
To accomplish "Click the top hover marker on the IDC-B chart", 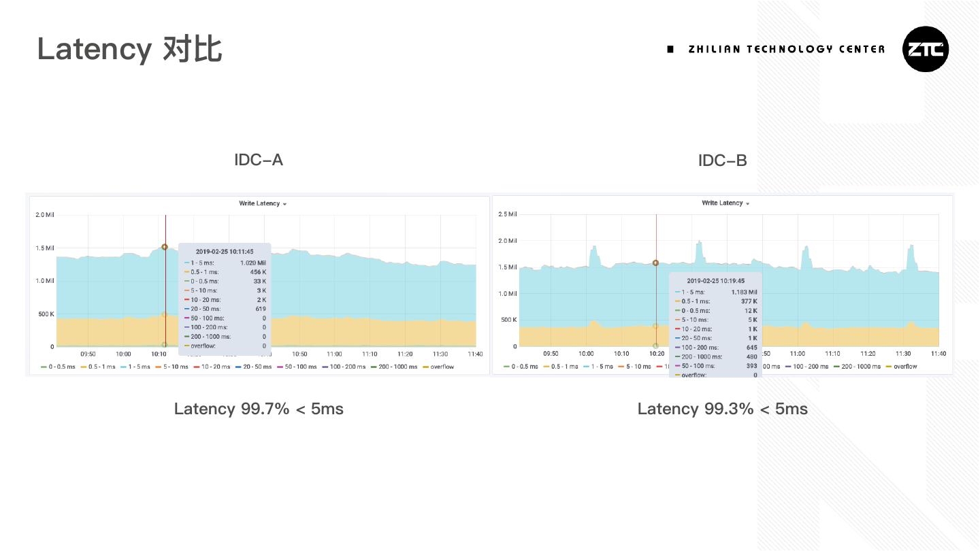I will click(x=655, y=263).
